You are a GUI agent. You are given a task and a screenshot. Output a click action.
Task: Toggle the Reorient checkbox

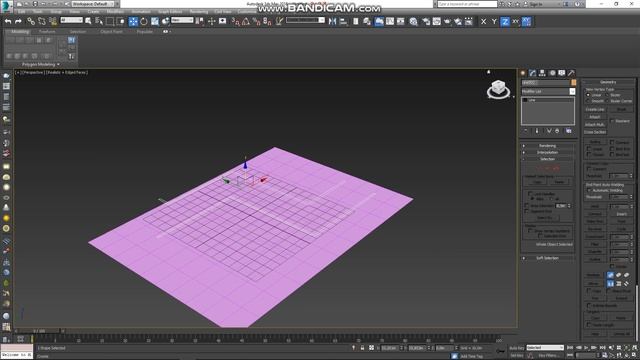tap(612, 121)
